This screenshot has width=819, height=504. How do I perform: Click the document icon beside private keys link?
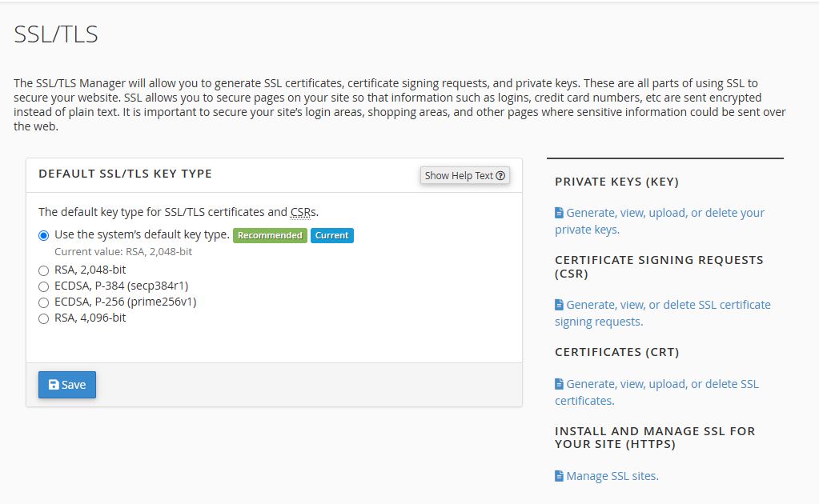(559, 213)
